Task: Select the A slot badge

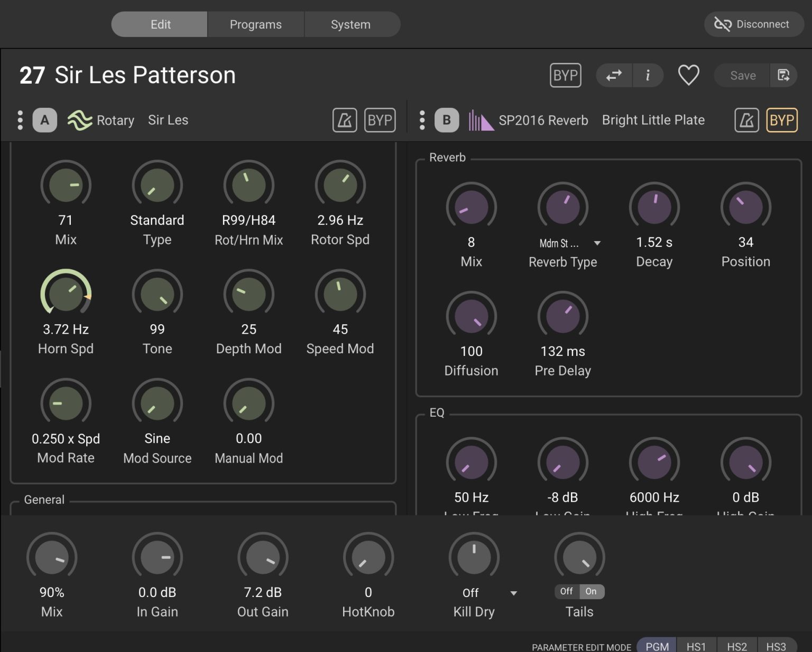Action: [x=45, y=120]
